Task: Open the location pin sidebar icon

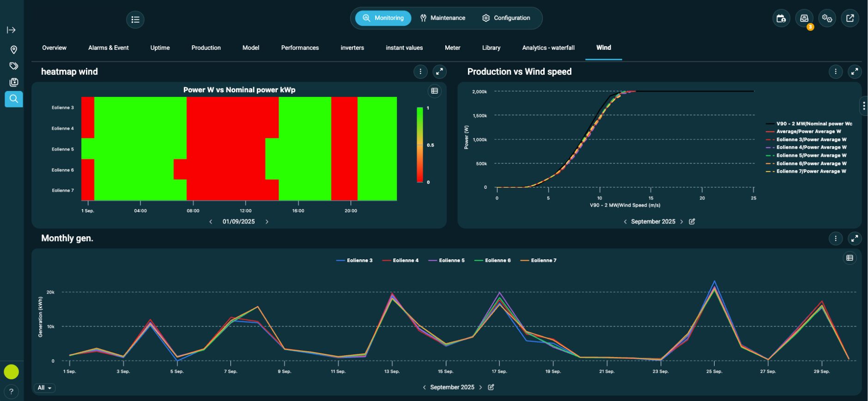Action: tap(13, 50)
